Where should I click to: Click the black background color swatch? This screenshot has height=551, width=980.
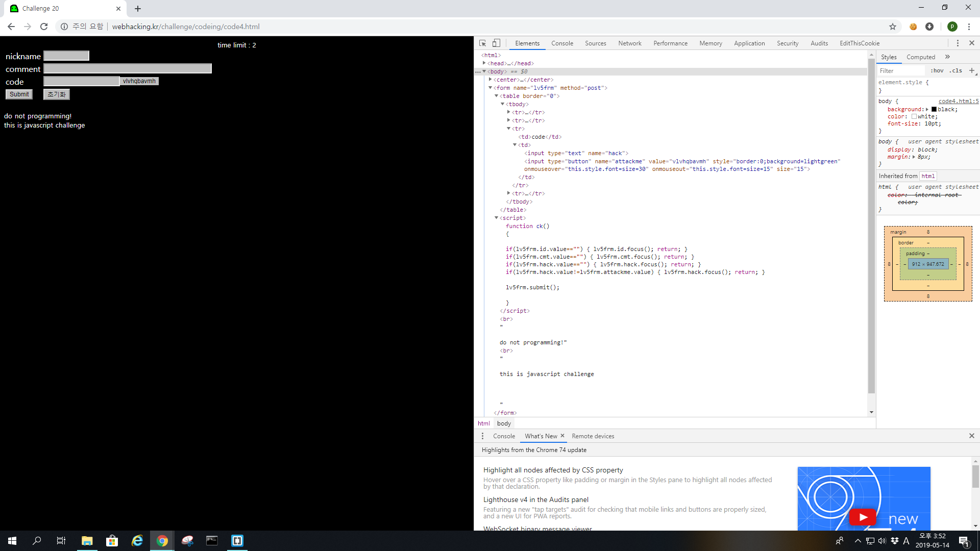tap(934, 109)
